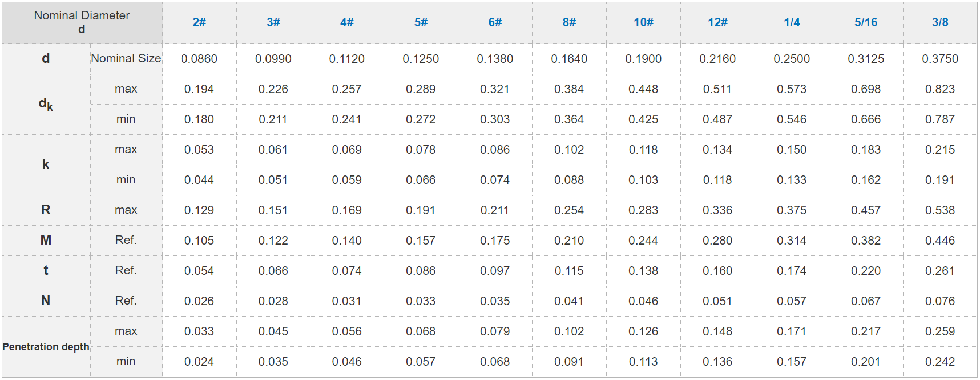Open the 3/8 column header link
The image size is (980, 380).
[940, 22]
